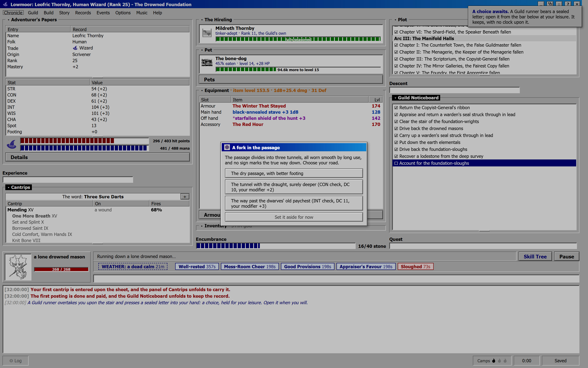Collapse the Cantrips panel
Screen dimensions: 588x368
(9, 187)
